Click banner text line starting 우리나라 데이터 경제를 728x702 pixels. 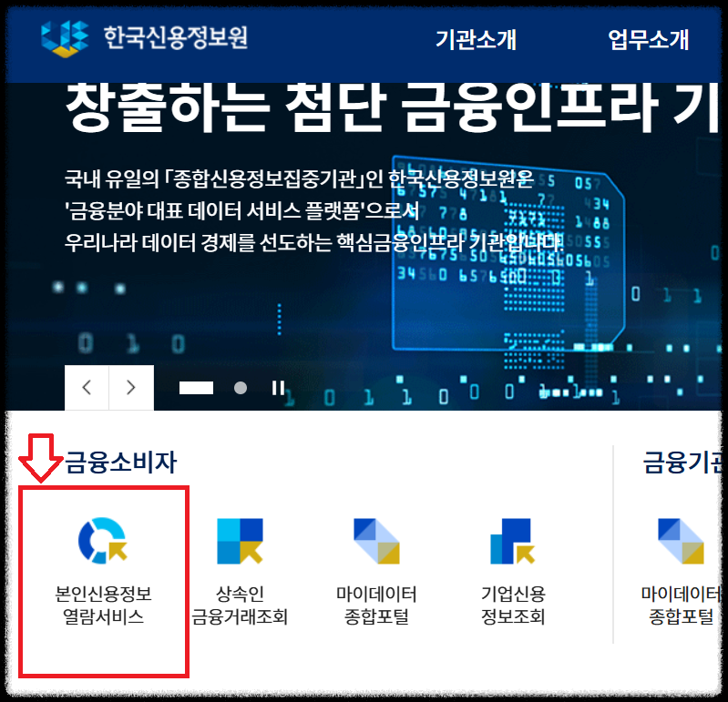pyautogui.click(x=313, y=242)
